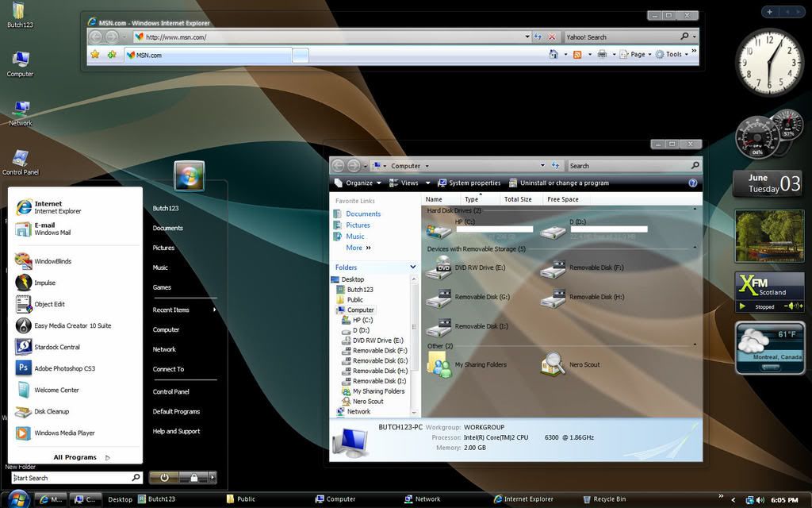Screen dimensions: 812x508
Task: Open the Organize dropdown menu
Action: 358,183
